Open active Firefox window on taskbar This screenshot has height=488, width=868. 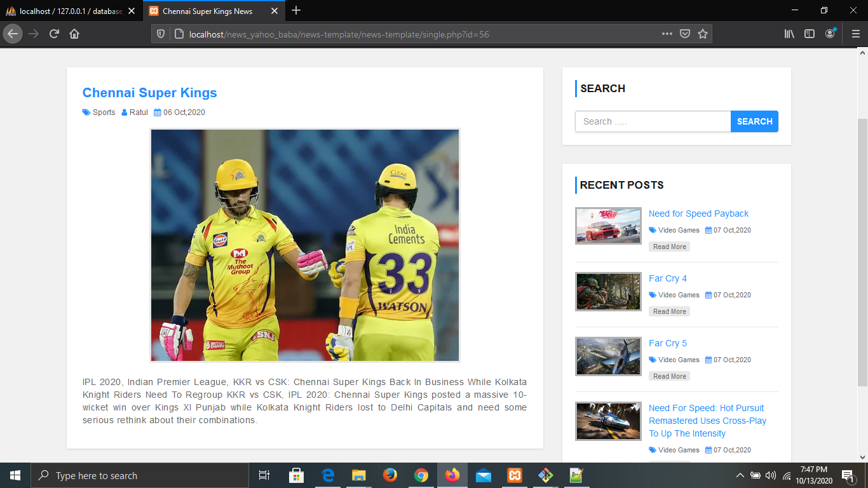(452, 475)
